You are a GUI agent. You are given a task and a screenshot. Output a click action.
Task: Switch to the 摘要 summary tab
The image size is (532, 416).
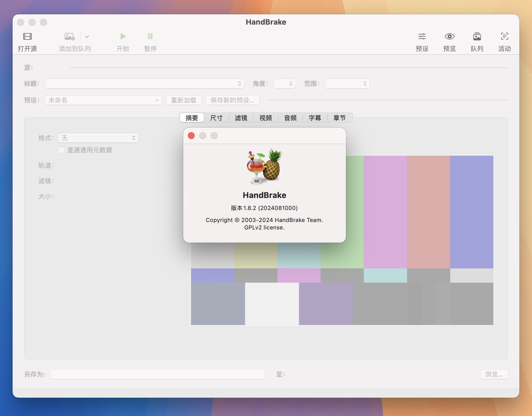[192, 118]
